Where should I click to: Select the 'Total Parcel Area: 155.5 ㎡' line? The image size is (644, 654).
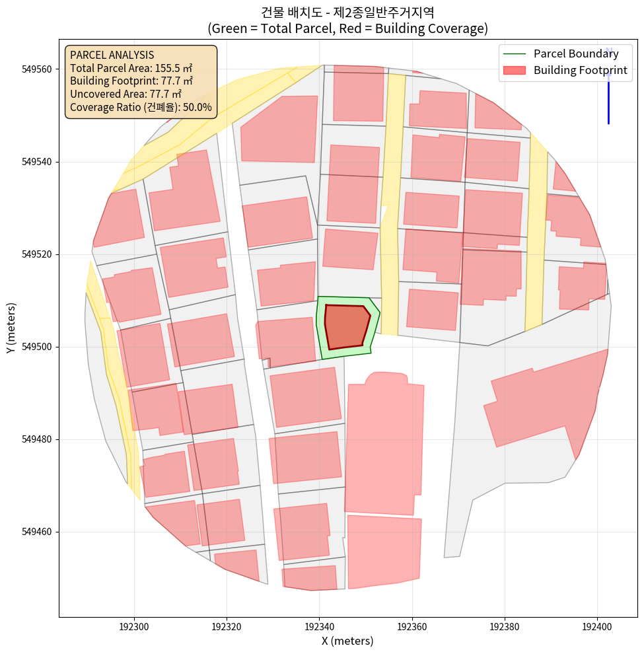click(x=131, y=68)
